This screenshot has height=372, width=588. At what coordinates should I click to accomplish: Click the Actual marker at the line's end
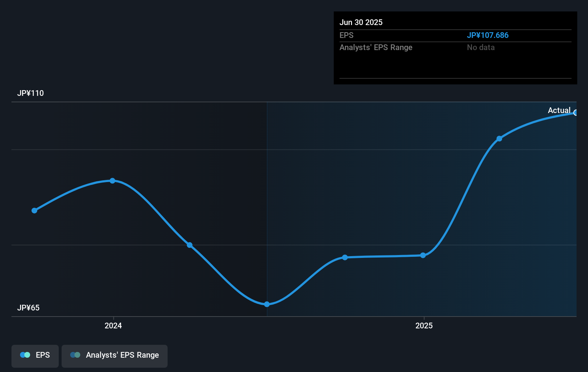click(x=576, y=113)
